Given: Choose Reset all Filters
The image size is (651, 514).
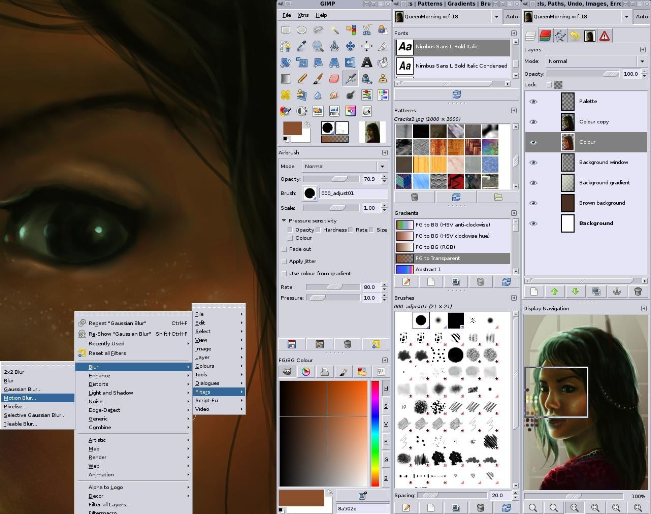Looking at the screenshot, I should [x=134, y=353].
